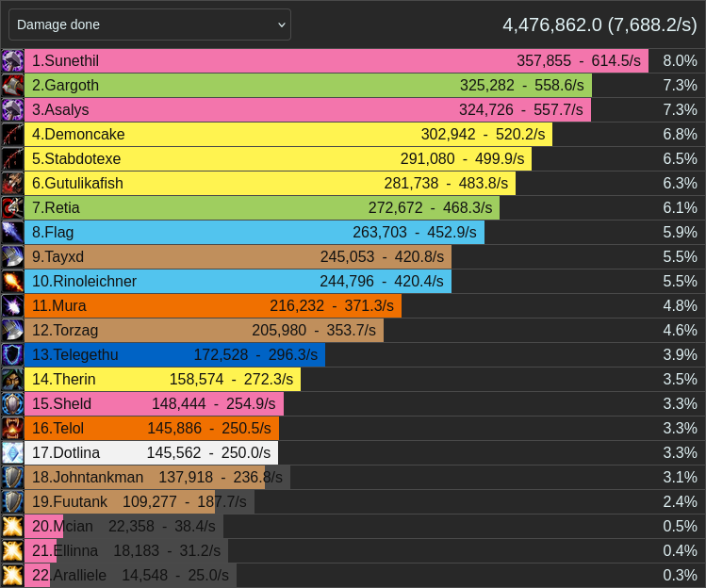Click the 0.3% share for Aralliele
This screenshot has height=588, width=706.
click(680, 575)
